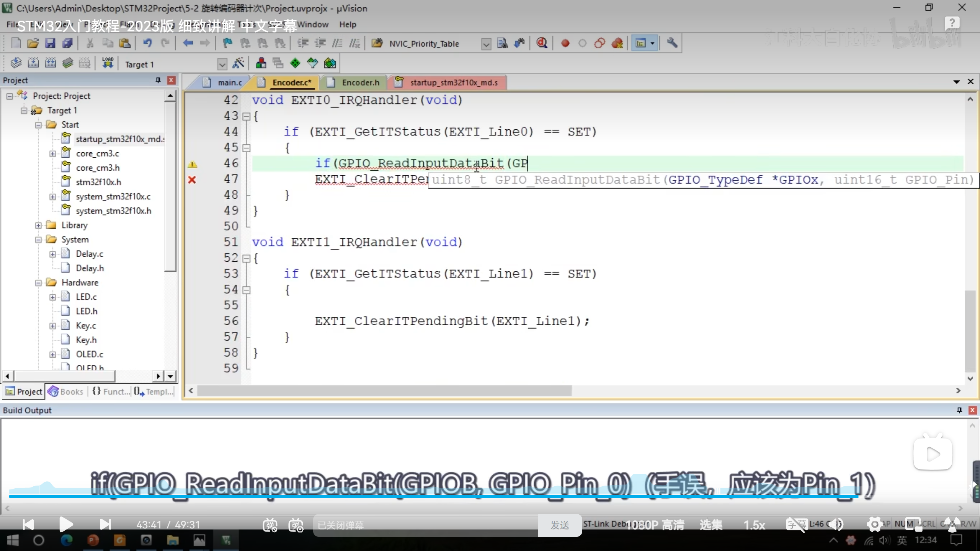Open 选集 episode selection
980x551 pixels.
711,525
